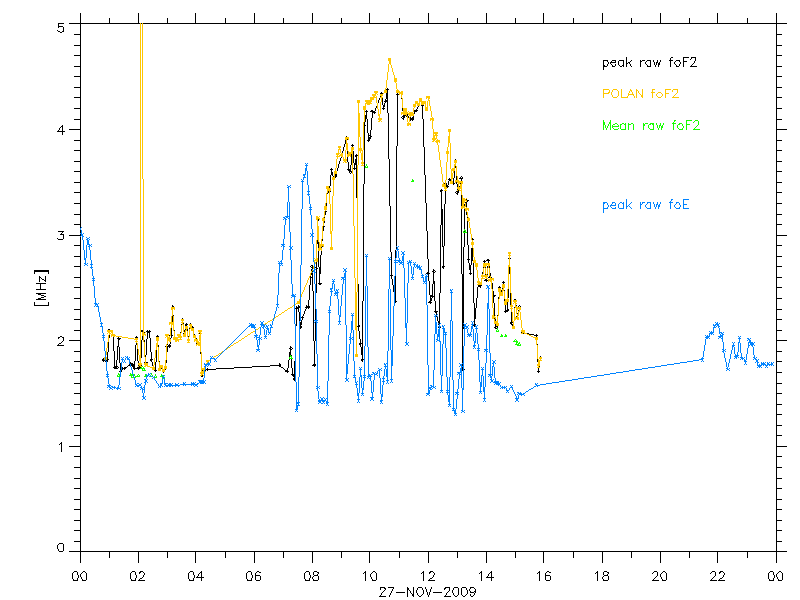Click the green 'Mean raw foF2' legend label
800x600 pixels.
(651, 126)
